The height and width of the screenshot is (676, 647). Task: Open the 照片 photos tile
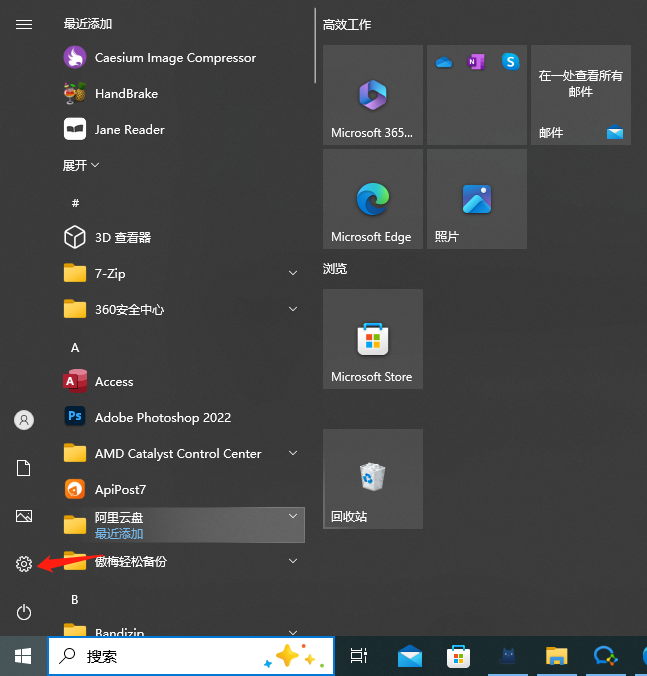pos(477,199)
